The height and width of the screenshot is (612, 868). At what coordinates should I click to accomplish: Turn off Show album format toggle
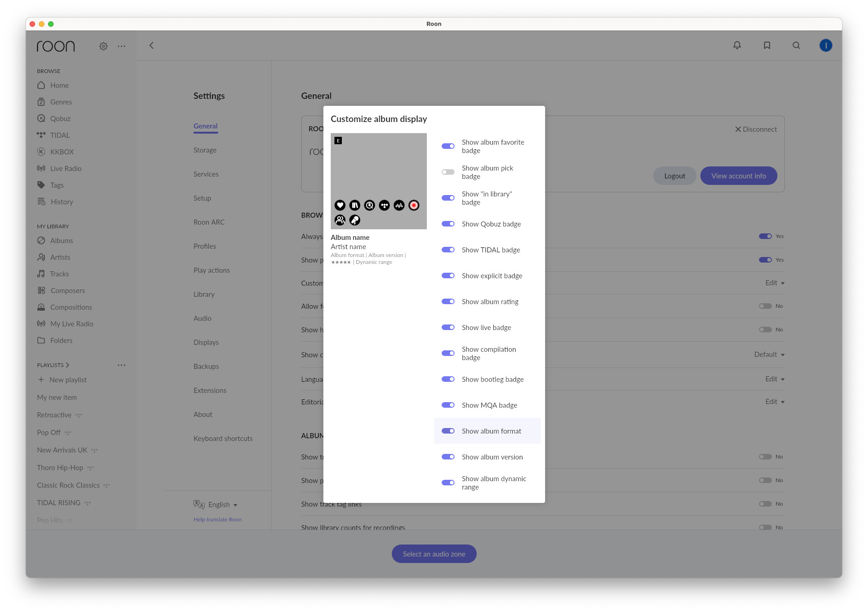point(448,431)
